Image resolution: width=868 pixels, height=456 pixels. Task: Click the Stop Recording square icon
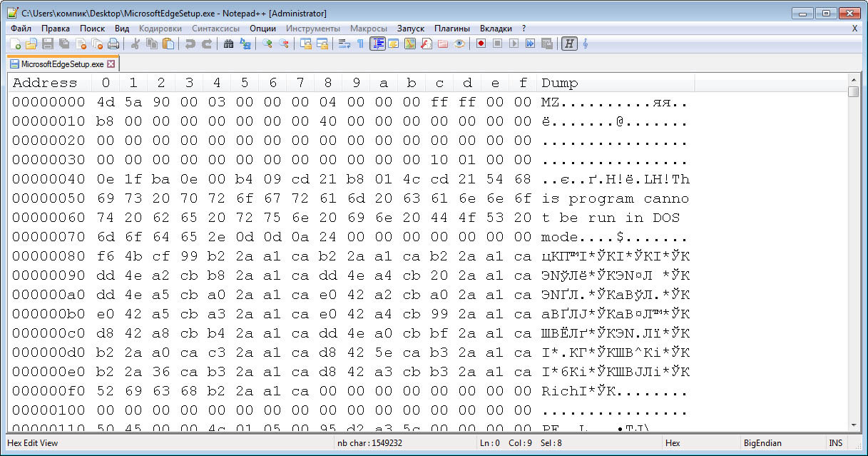point(497,44)
